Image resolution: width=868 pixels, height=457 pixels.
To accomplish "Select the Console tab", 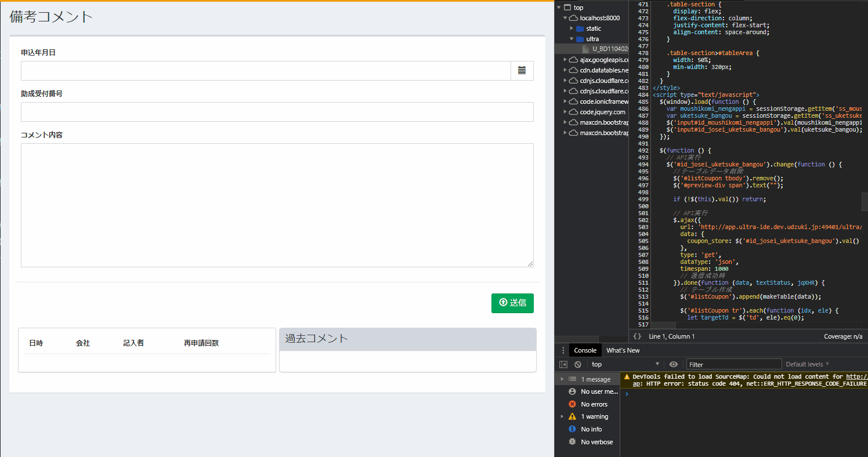I will pyautogui.click(x=585, y=350).
